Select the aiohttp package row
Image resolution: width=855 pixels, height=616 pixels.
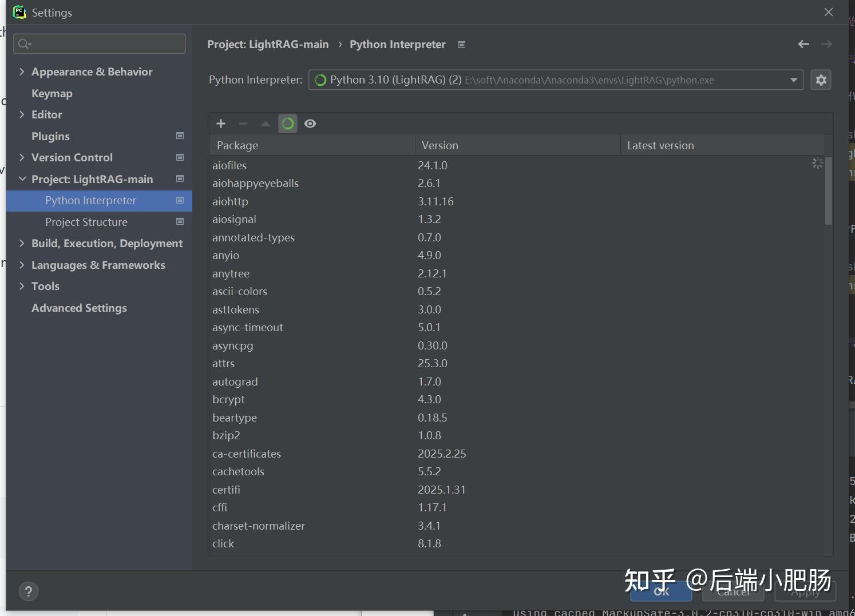tap(517, 201)
